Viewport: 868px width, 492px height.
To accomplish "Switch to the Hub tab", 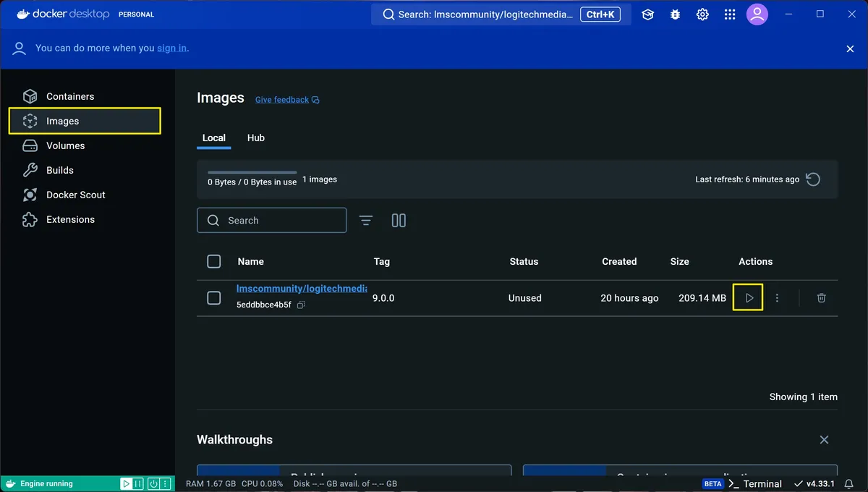I will [256, 137].
